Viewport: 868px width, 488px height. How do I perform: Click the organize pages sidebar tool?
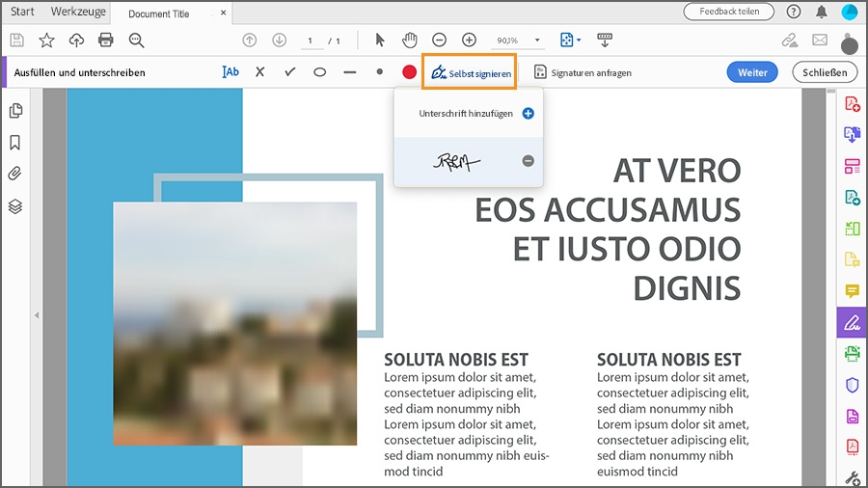852,166
